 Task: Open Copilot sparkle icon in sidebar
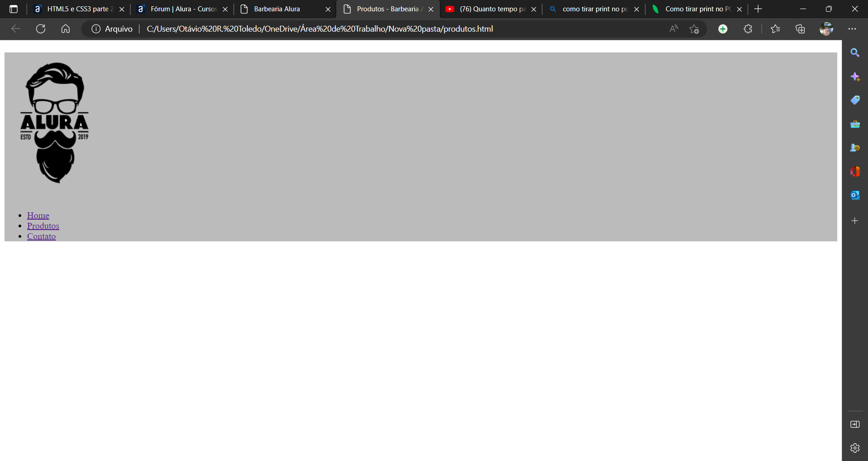pos(855,77)
